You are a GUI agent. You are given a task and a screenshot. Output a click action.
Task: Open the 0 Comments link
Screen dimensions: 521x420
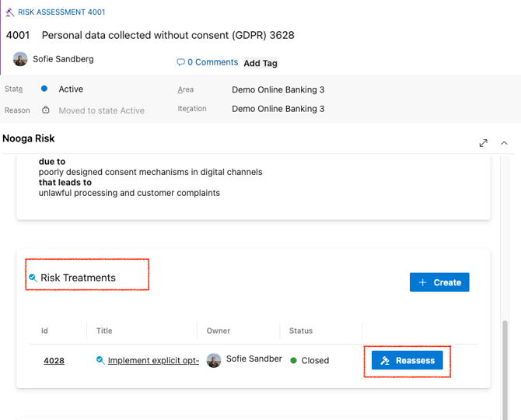212,62
